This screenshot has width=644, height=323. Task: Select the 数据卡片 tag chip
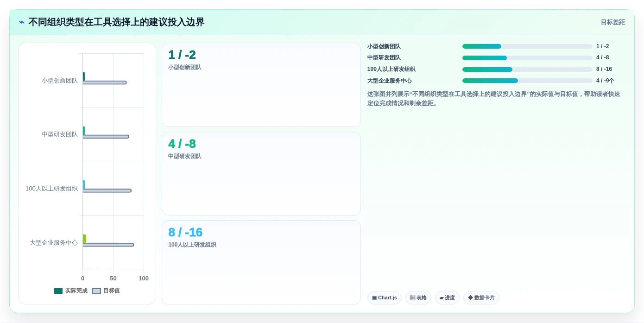pyautogui.click(x=481, y=298)
